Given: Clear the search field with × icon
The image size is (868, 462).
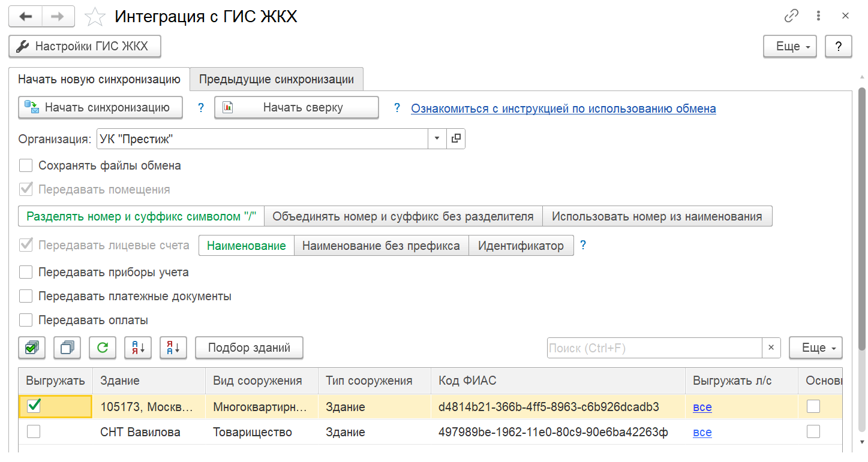Looking at the screenshot, I should coord(771,348).
